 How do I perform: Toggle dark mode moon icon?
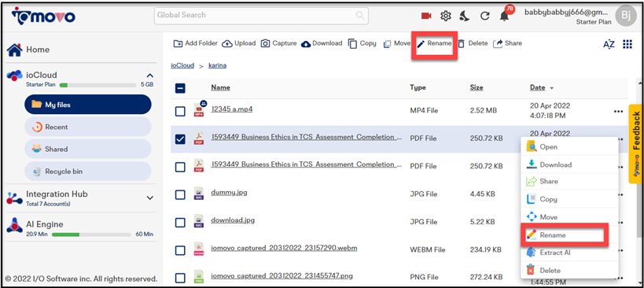(465, 16)
